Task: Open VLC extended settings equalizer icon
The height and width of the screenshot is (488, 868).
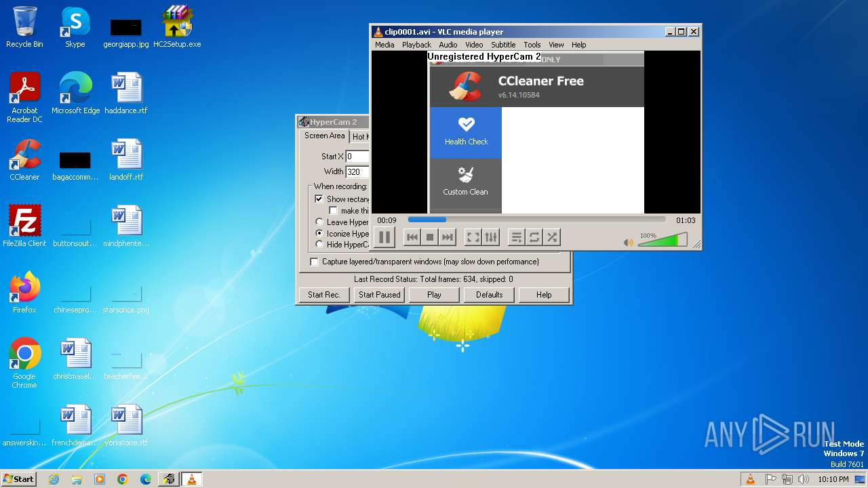Action: pos(491,237)
